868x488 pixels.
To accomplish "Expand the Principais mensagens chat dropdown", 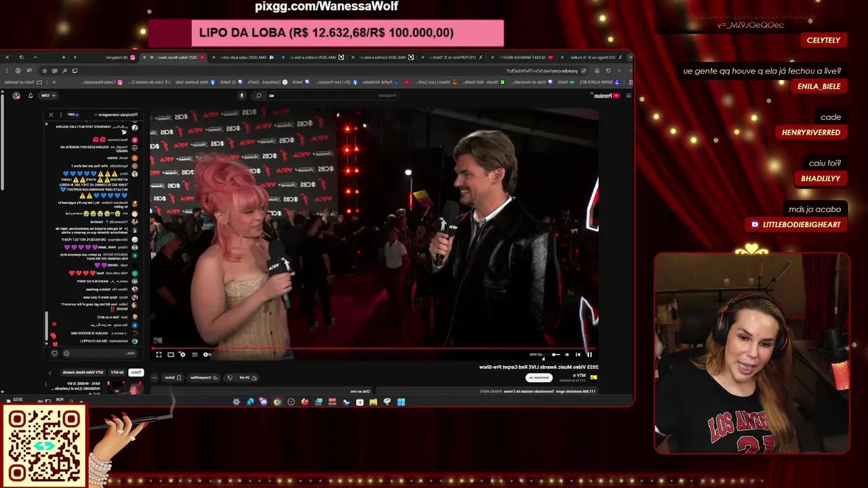I will pos(118,115).
